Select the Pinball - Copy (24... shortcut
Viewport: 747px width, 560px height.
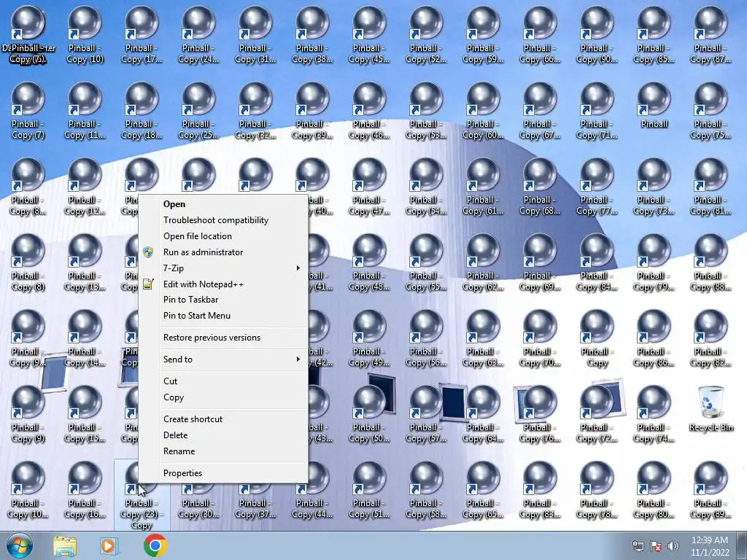(198, 35)
